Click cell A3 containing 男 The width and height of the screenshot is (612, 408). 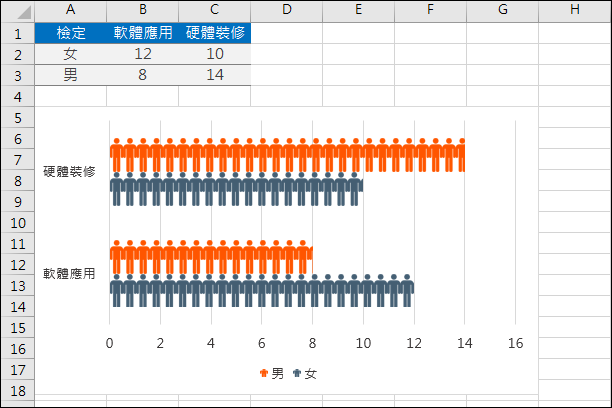[71, 75]
